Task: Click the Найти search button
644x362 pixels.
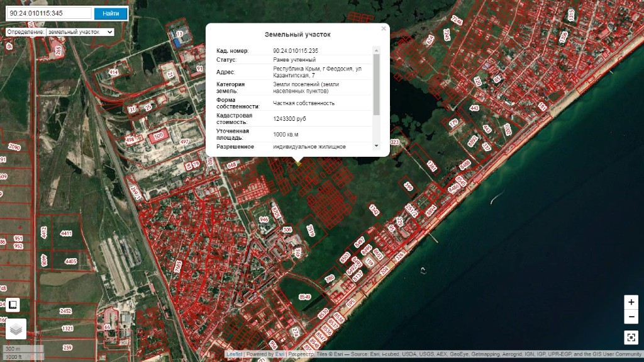Action: tap(111, 13)
